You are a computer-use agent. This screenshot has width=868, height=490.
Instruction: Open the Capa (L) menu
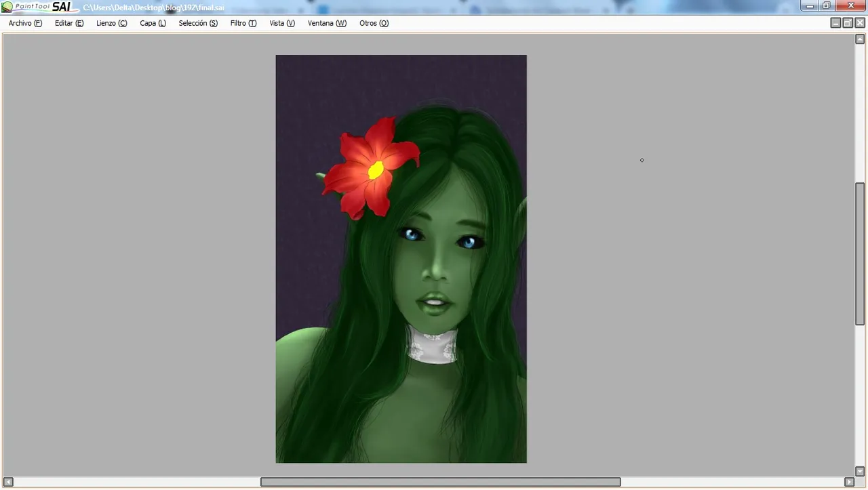[153, 23]
